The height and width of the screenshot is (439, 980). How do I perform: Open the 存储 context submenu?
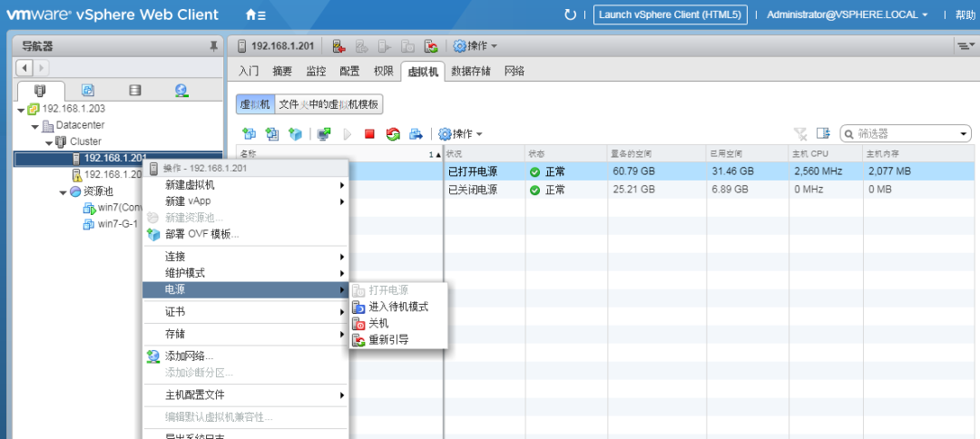[x=246, y=334]
